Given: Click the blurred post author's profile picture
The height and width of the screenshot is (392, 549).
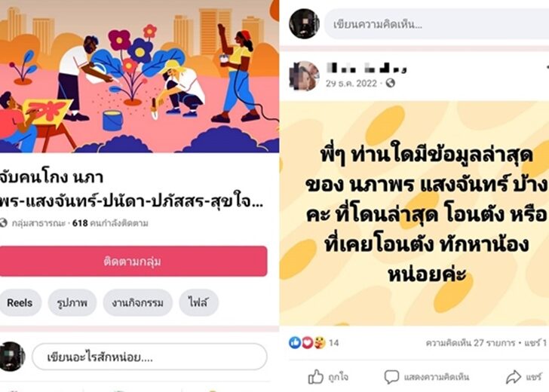Looking at the screenshot, I should point(304,75).
